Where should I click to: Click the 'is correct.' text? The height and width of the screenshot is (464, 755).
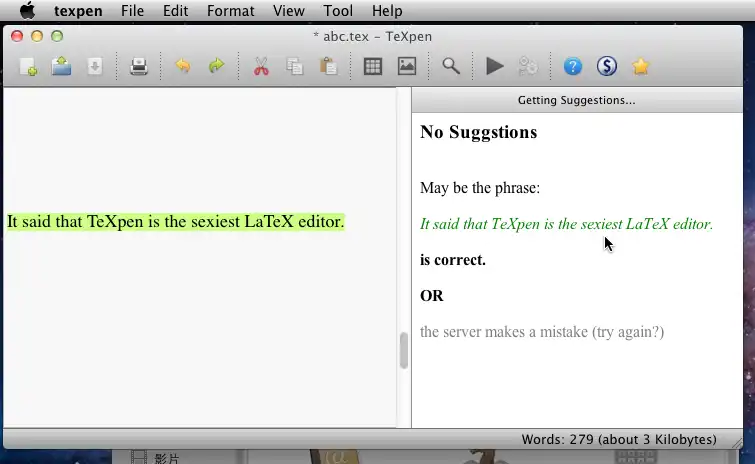[x=453, y=260]
